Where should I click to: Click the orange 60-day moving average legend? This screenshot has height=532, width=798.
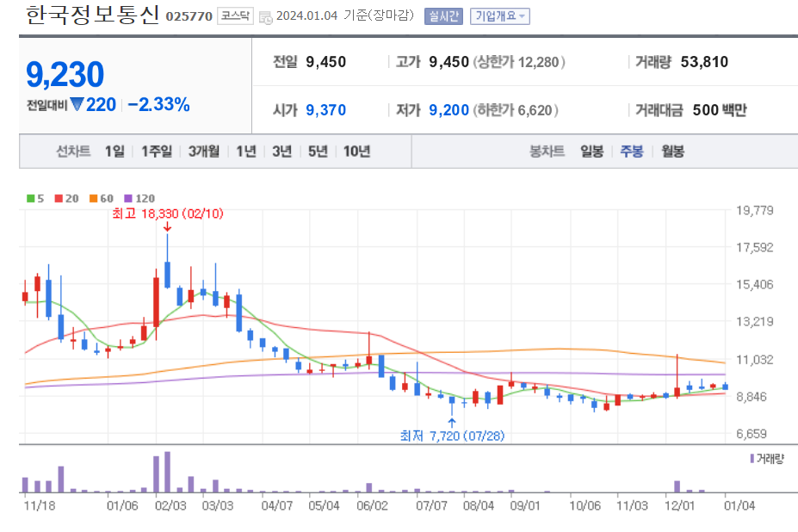pos(102,198)
